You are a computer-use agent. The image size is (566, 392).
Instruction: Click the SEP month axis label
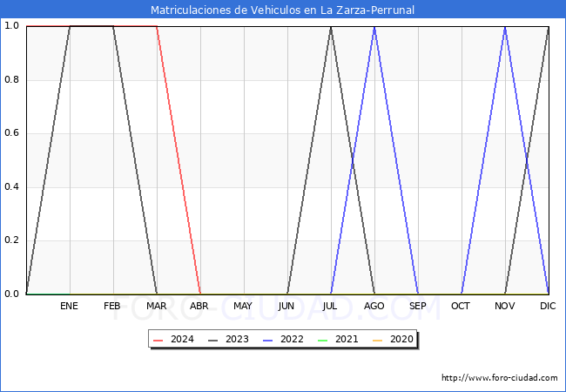point(418,306)
